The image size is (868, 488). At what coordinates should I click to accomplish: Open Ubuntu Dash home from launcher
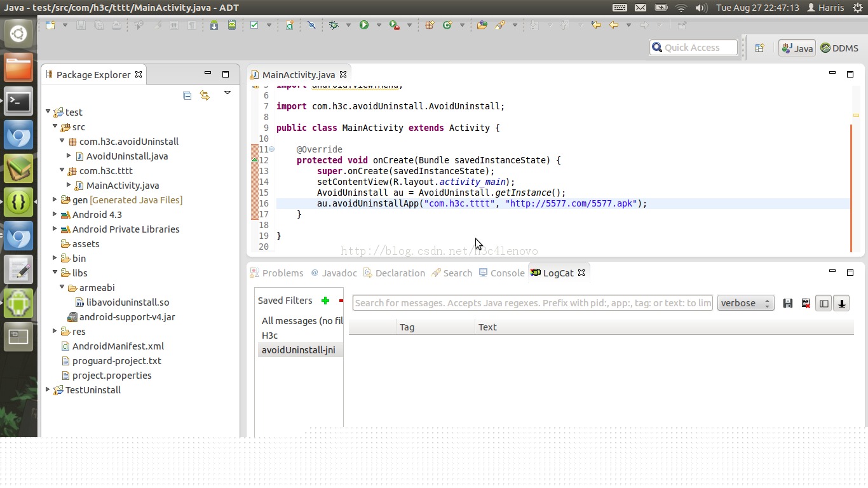pyautogui.click(x=18, y=34)
